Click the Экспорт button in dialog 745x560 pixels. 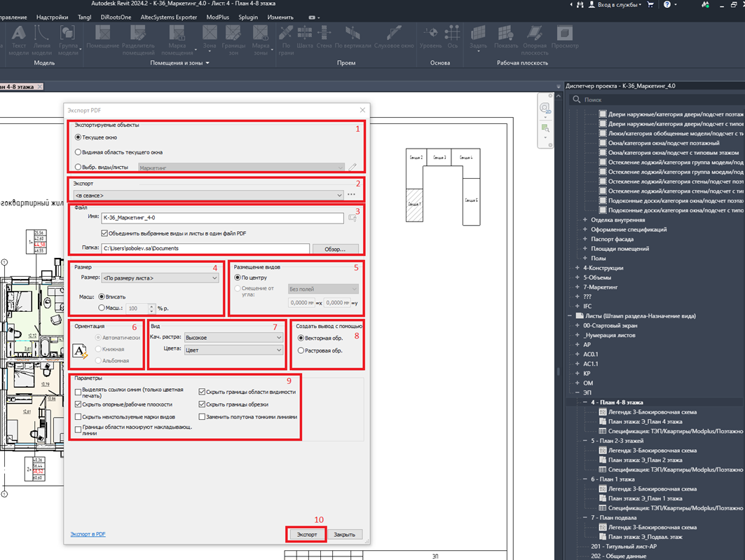click(x=306, y=534)
